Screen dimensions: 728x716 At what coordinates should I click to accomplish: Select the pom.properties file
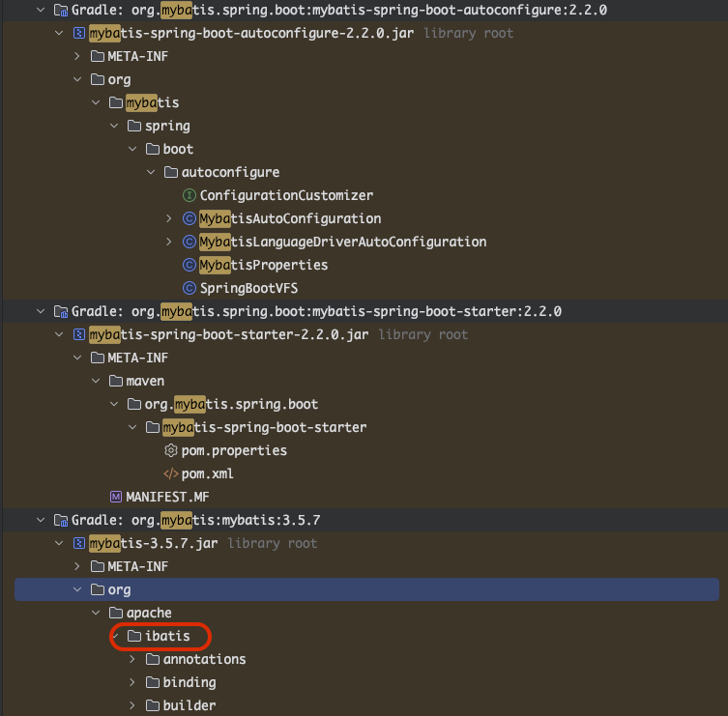pos(234,451)
